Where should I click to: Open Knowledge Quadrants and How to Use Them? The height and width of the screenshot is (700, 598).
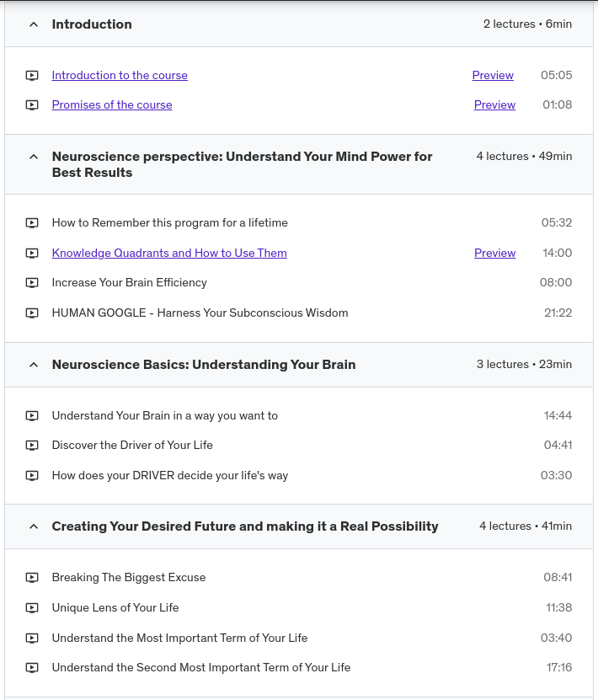pos(169,254)
